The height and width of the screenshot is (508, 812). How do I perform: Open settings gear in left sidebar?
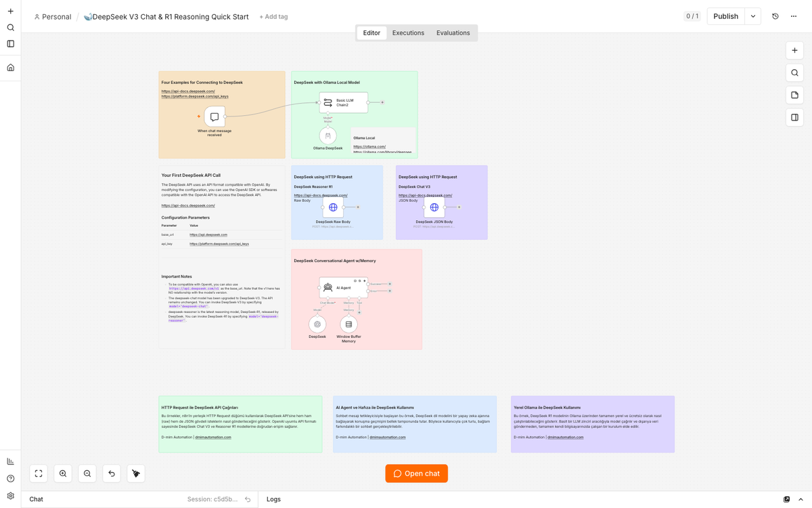coord(10,496)
